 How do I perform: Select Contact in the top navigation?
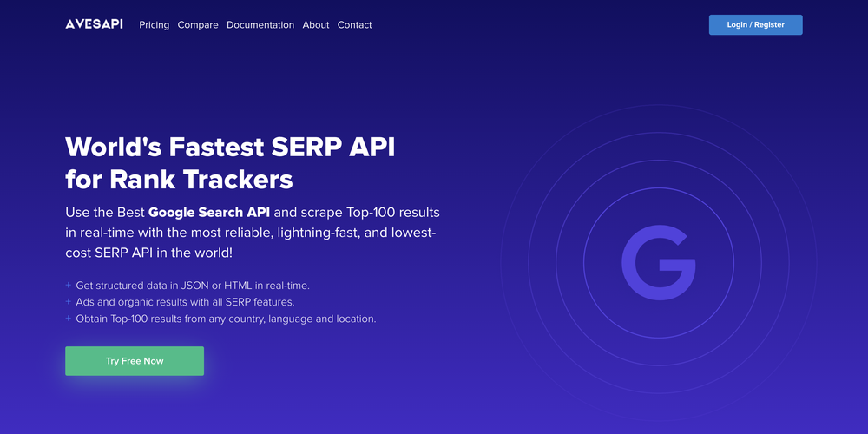pyautogui.click(x=354, y=25)
